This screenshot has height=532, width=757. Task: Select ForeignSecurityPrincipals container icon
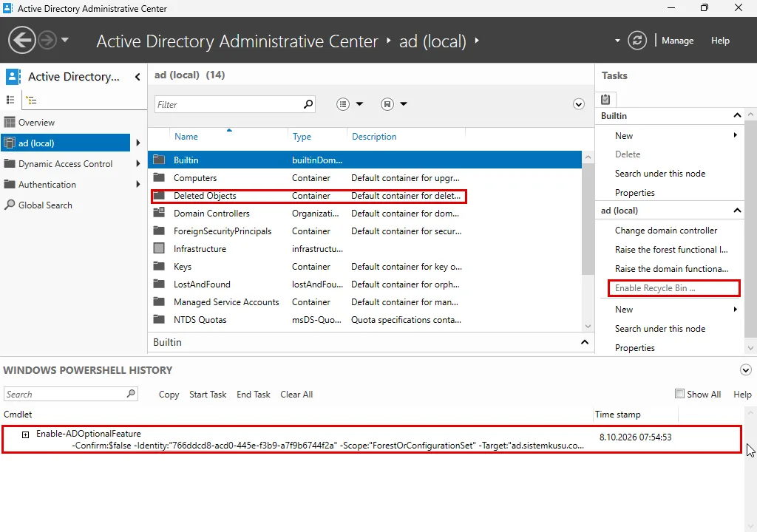coord(159,231)
